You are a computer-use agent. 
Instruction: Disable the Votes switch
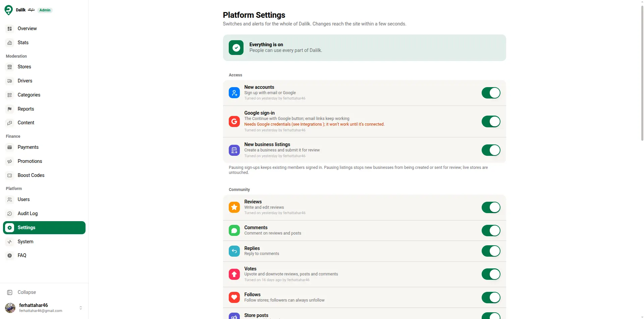coord(491,274)
